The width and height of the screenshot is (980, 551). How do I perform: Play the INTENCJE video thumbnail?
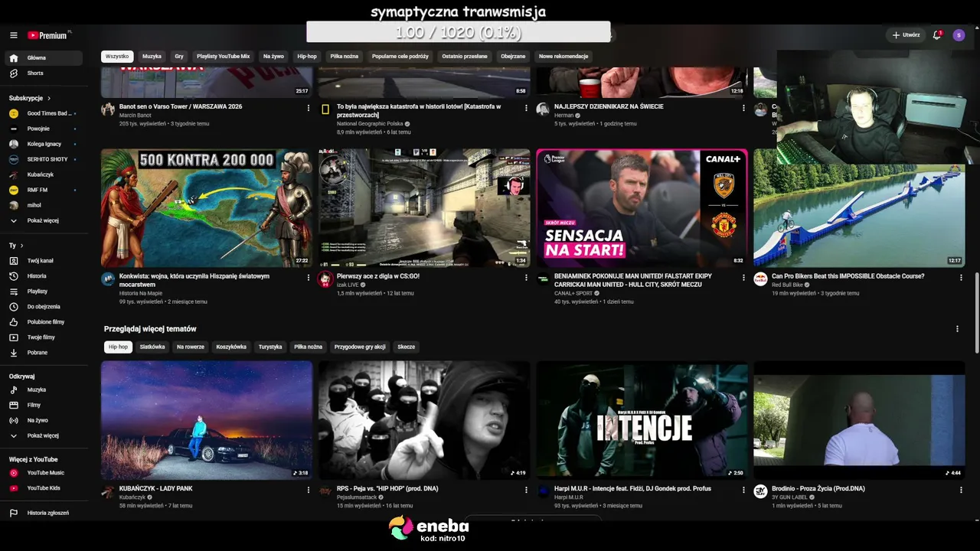click(642, 420)
